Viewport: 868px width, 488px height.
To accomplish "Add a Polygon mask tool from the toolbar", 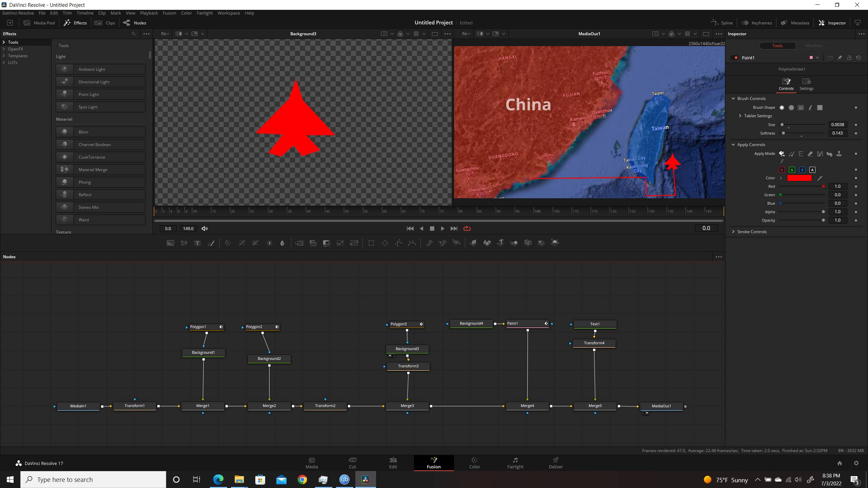I will (398, 243).
